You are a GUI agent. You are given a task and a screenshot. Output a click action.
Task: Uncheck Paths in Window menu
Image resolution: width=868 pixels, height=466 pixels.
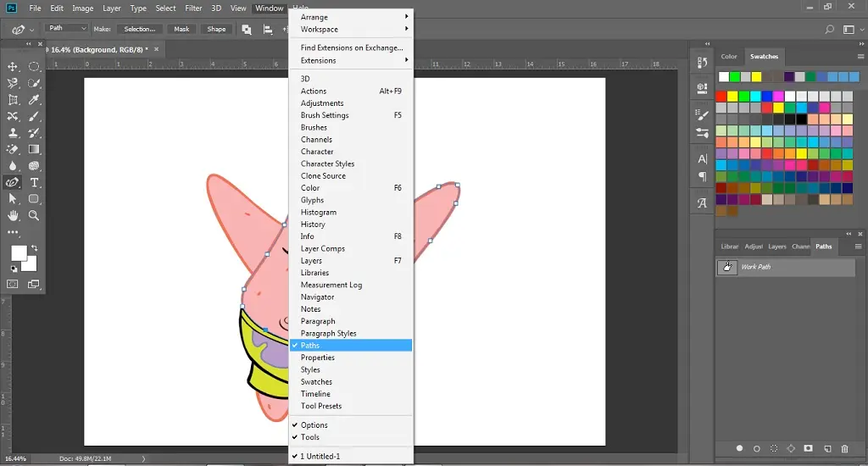pos(351,346)
